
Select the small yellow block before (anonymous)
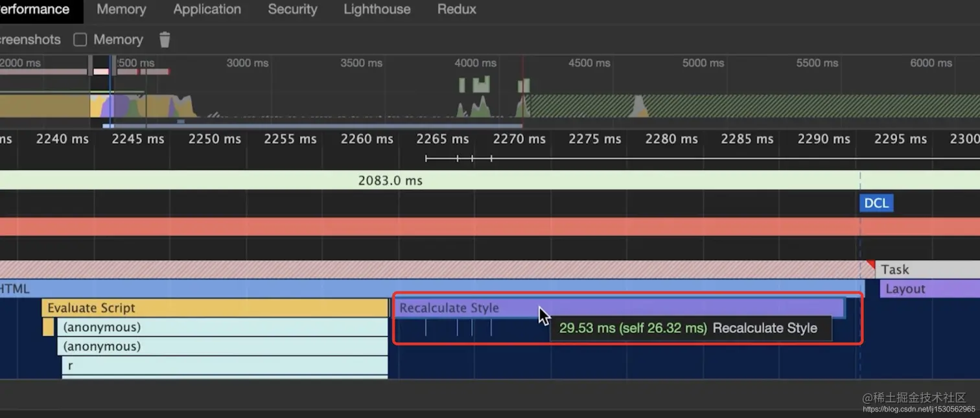pyautogui.click(x=49, y=327)
